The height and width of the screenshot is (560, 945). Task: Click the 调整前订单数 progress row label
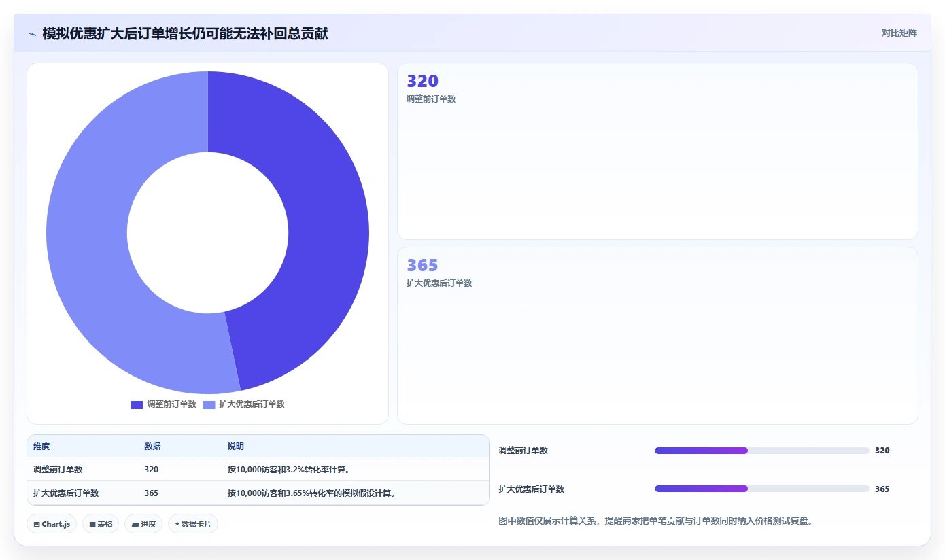click(x=523, y=451)
